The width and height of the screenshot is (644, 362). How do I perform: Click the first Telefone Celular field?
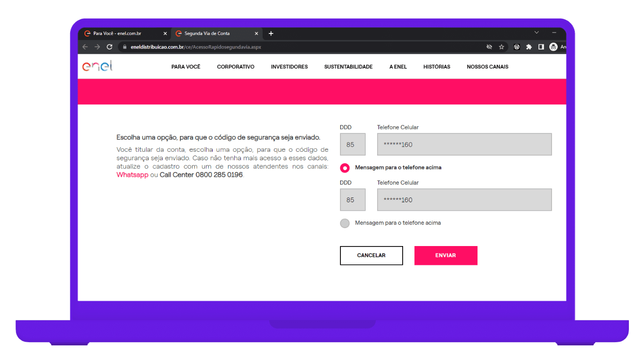pos(464,145)
